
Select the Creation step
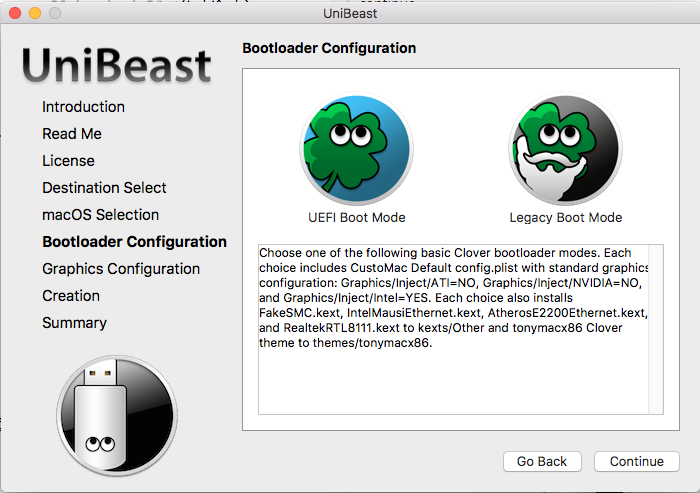pos(71,296)
